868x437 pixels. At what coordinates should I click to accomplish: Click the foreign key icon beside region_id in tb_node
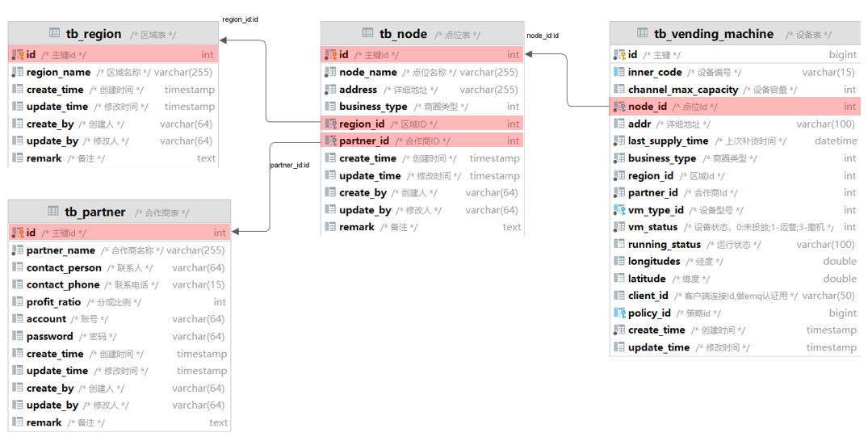pyautogui.click(x=330, y=124)
